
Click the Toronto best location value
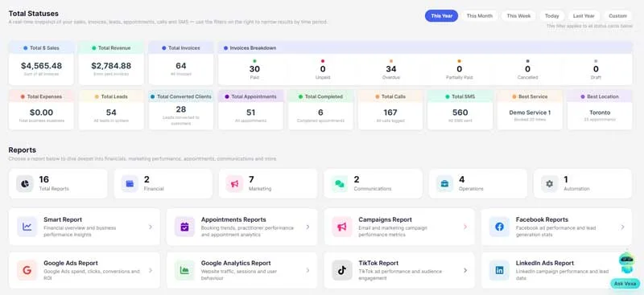600,113
